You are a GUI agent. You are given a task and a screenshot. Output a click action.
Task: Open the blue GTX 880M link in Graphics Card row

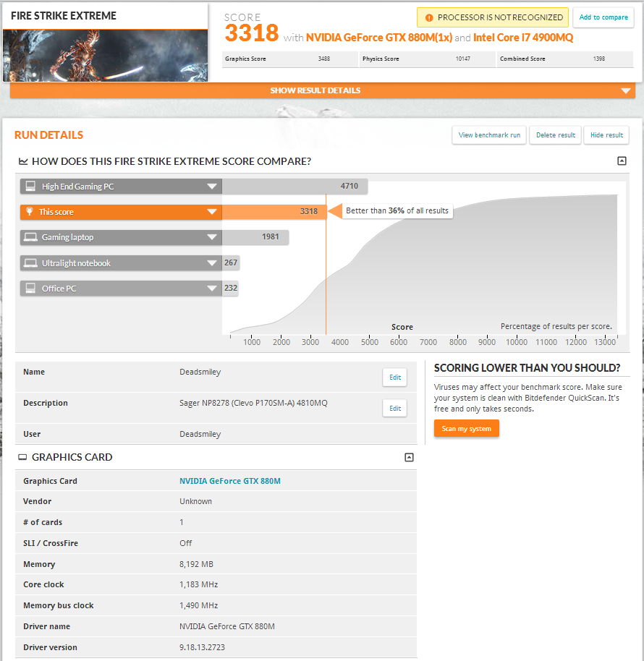[x=230, y=481]
